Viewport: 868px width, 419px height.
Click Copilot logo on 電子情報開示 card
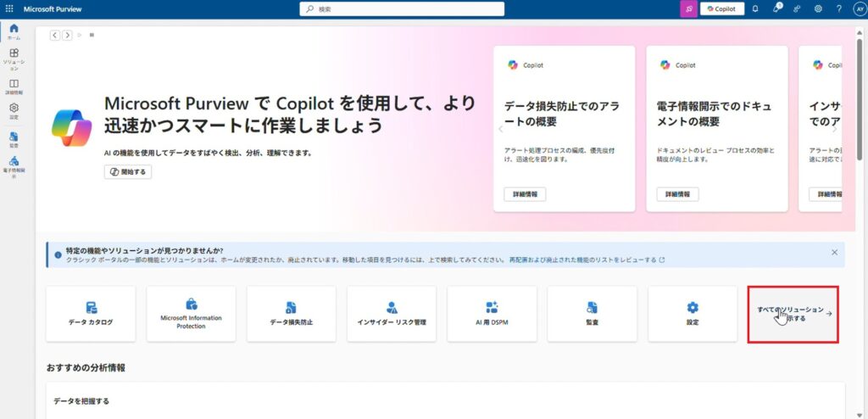click(665, 64)
